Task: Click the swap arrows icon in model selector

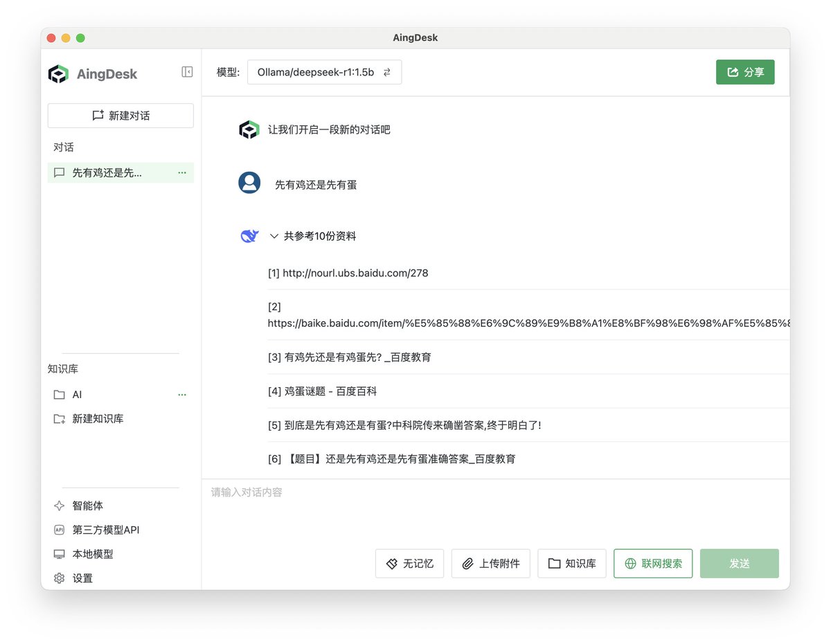Action: (387, 72)
